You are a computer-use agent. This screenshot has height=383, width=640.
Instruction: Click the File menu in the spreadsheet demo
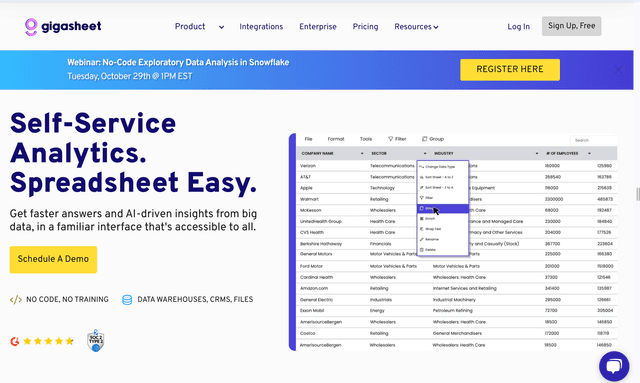pyautogui.click(x=309, y=139)
